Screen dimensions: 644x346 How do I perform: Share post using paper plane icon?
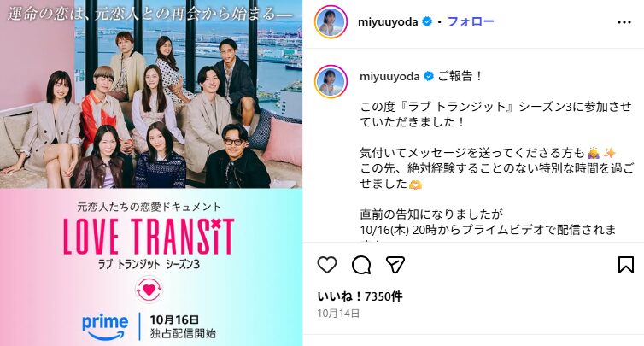(395, 265)
